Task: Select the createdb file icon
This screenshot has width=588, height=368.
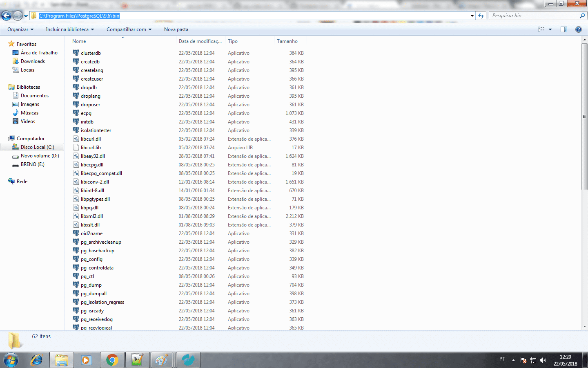Action: pyautogui.click(x=76, y=61)
